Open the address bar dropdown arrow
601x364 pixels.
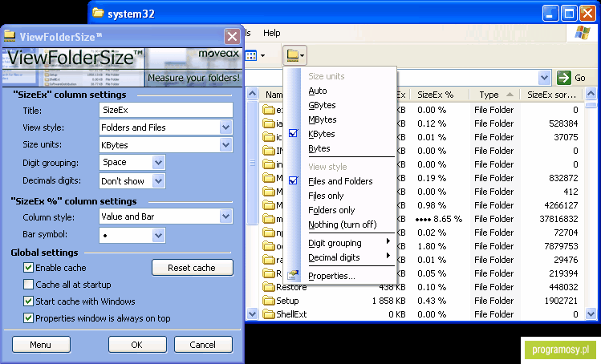point(544,78)
